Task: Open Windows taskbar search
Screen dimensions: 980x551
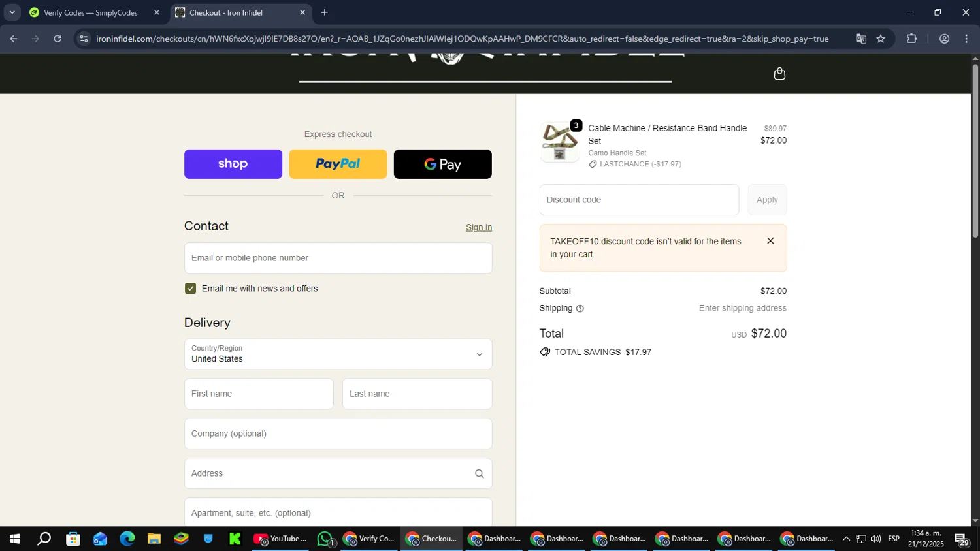Action: click(44, 539)
